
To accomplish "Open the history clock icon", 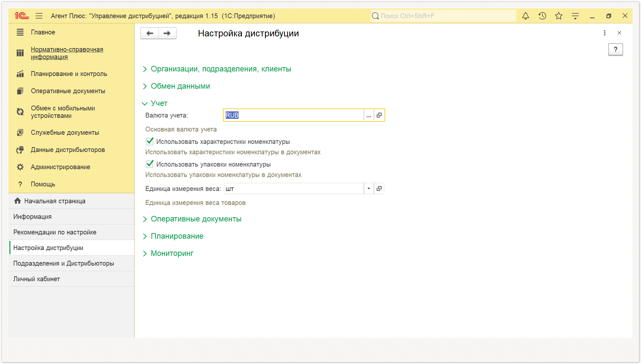I will coord(542,16).
